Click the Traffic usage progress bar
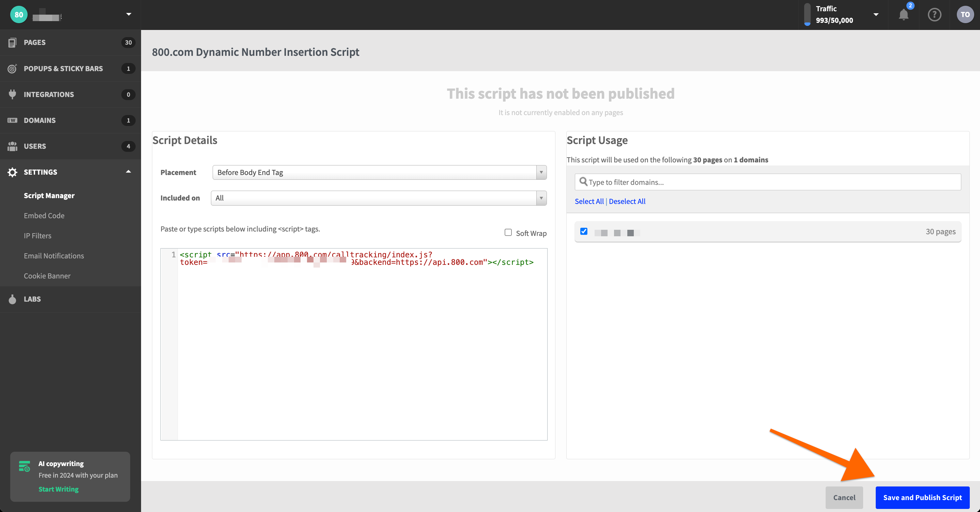 coord(807,15)
